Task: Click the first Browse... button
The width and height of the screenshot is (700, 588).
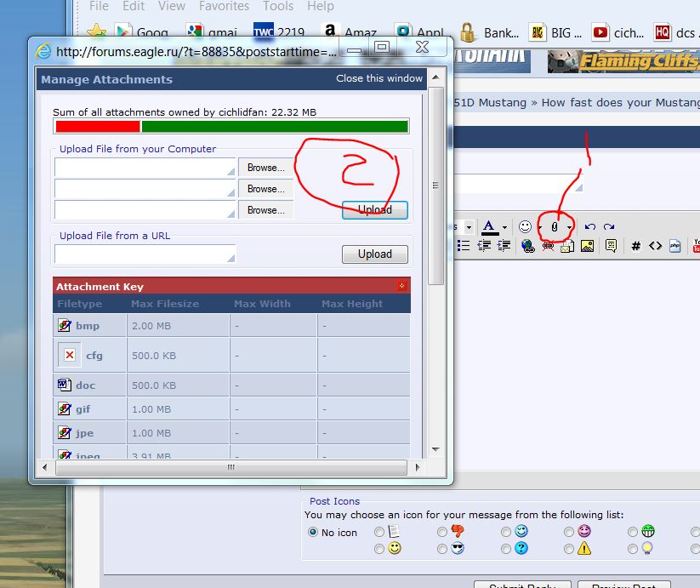Action: click(x=266, y=168)
